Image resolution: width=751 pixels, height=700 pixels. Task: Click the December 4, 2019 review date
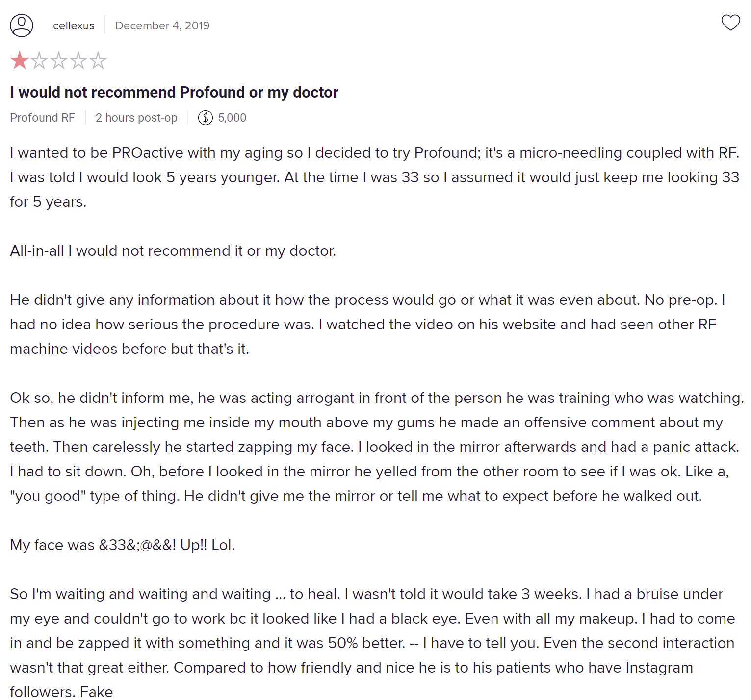click(162, 25)
